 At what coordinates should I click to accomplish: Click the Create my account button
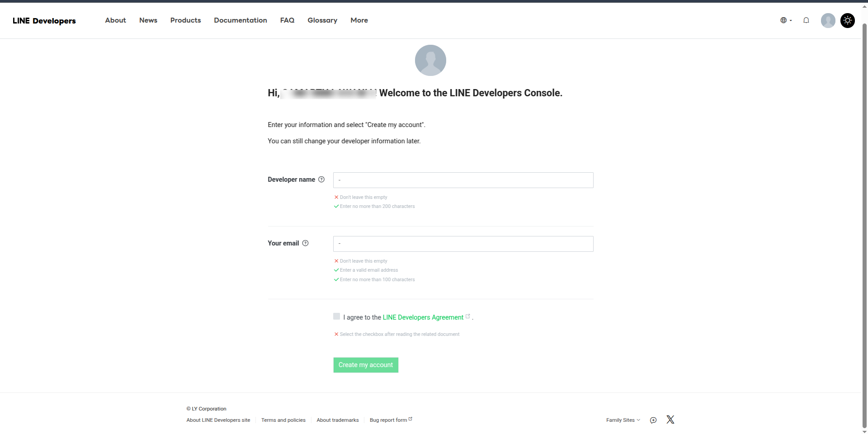(x=366, y=365)
